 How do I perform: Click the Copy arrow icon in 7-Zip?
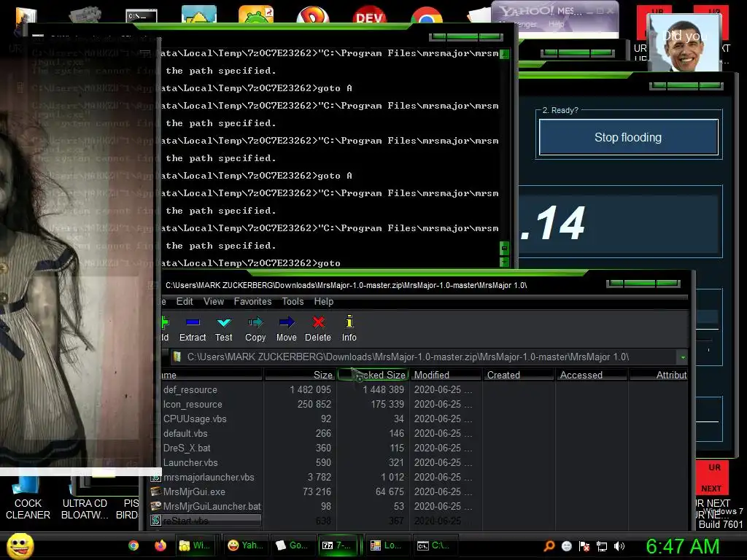click(x=255, y=323)
